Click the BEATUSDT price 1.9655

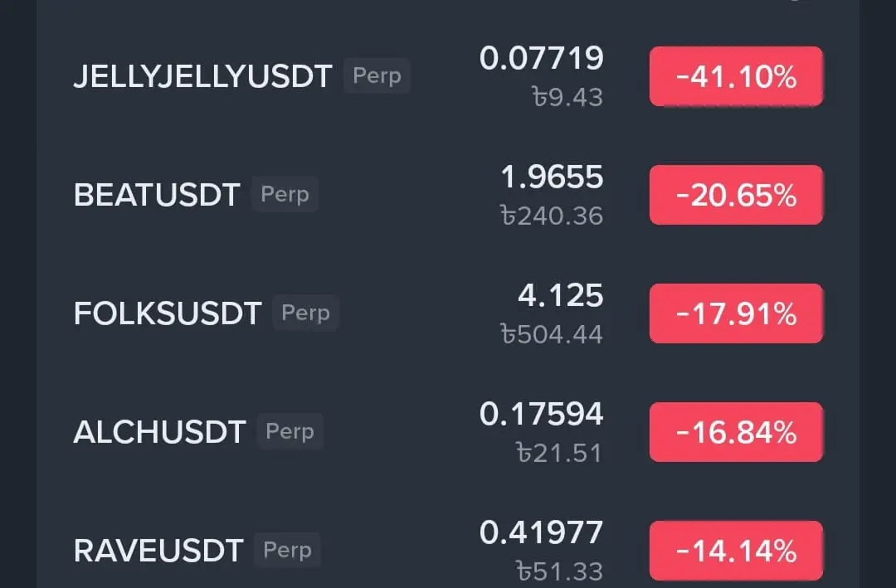(552, 177)
